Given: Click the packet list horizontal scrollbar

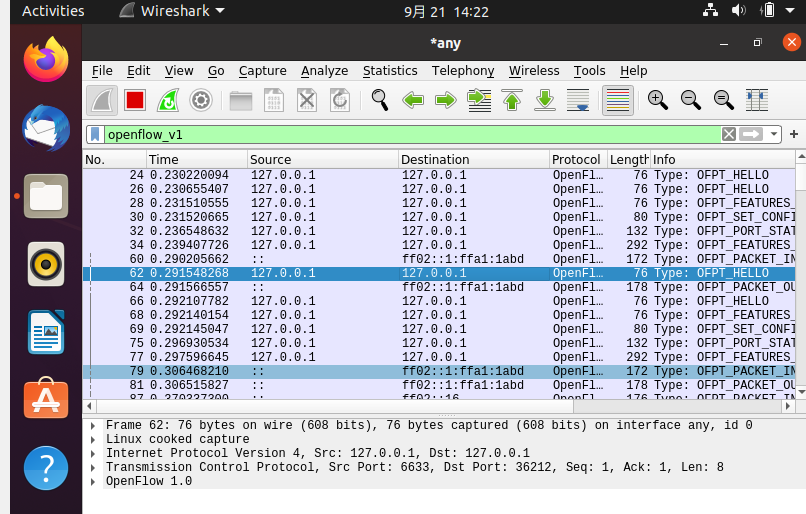Looking at the screenshot, I should click(x=335, y=406).
